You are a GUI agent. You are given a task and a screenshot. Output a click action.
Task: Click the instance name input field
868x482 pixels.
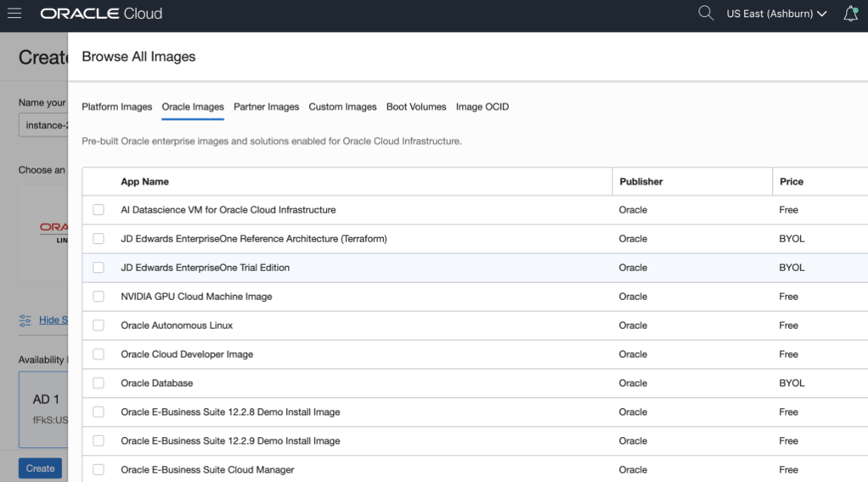point(43,126)
